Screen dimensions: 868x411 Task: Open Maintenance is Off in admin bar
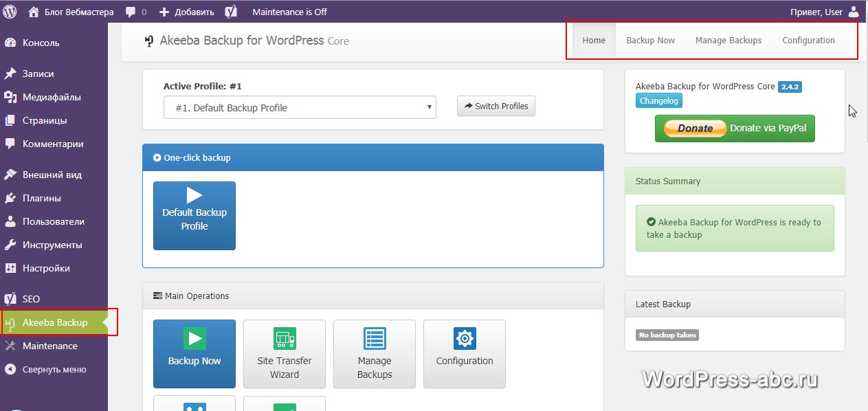289,12
